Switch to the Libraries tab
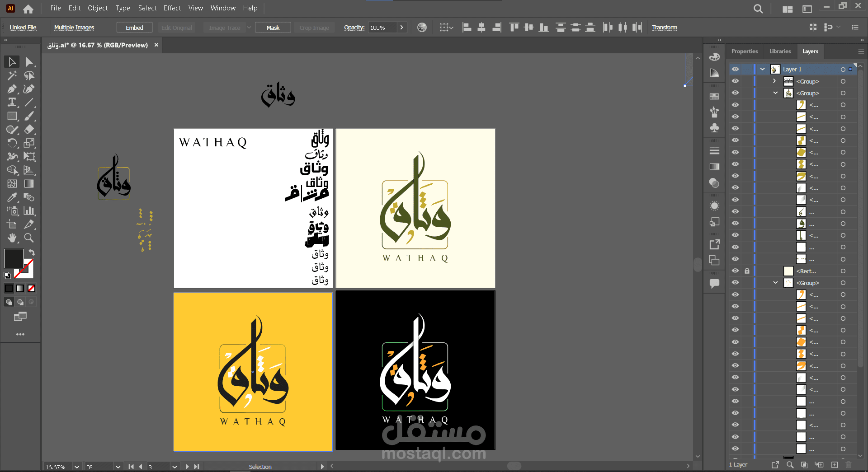The width and height of the screenshot is (868, 472). pyautogui.click(x=780, y=51)
